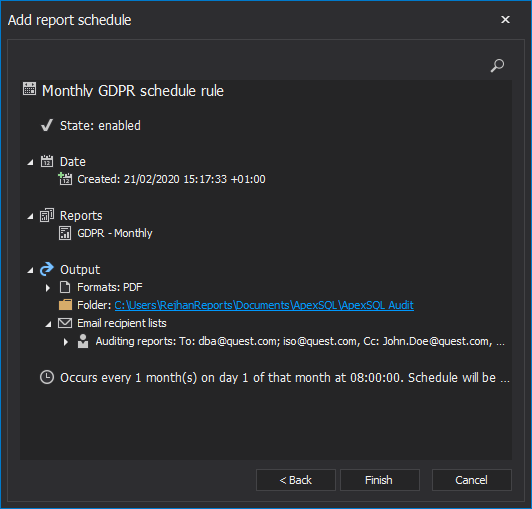532x509 pixels.
Task: Select the Formats: PDF text
Action: coord(110,287)
